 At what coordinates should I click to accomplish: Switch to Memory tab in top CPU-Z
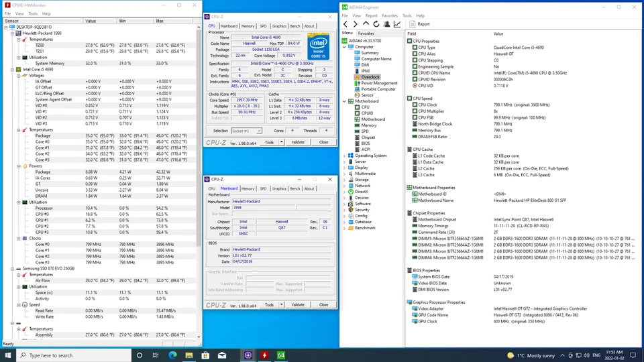pyautogui.click(x=248, y=26)
